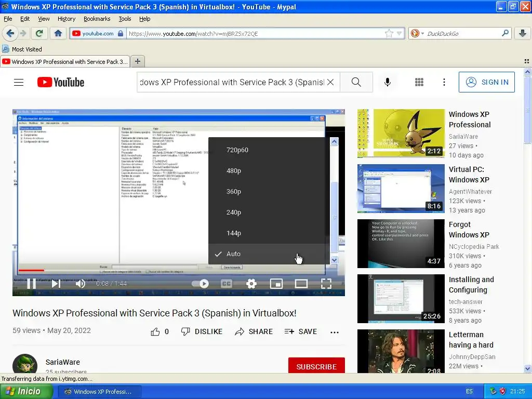This screenshot has height=399, width=532.
Task: Open the Tools menu
Action: pyautogui.click(x=125, y=19)
